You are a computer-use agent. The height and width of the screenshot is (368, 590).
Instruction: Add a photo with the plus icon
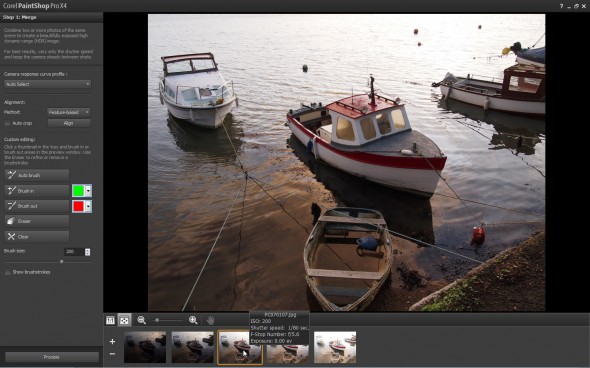pos(112,341)
